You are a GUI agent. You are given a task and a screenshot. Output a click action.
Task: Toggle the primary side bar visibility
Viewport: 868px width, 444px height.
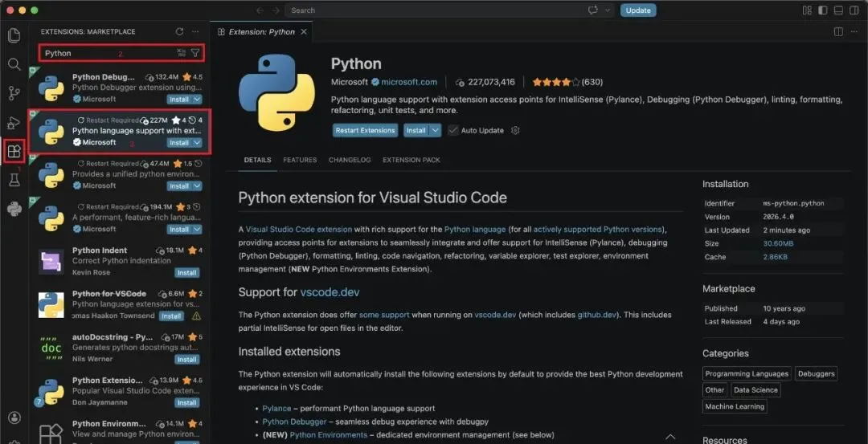[x=823, y=10]
